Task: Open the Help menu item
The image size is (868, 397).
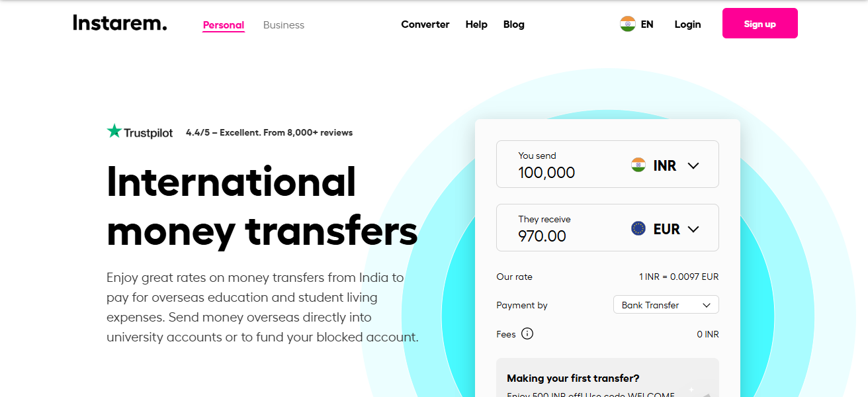Action: tap(476, 24)
